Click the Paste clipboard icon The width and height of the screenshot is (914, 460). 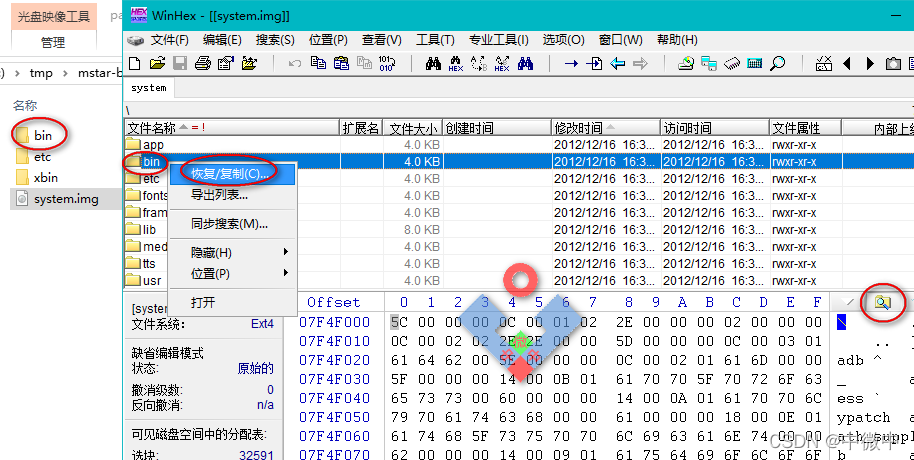click(x=341, y=63)
